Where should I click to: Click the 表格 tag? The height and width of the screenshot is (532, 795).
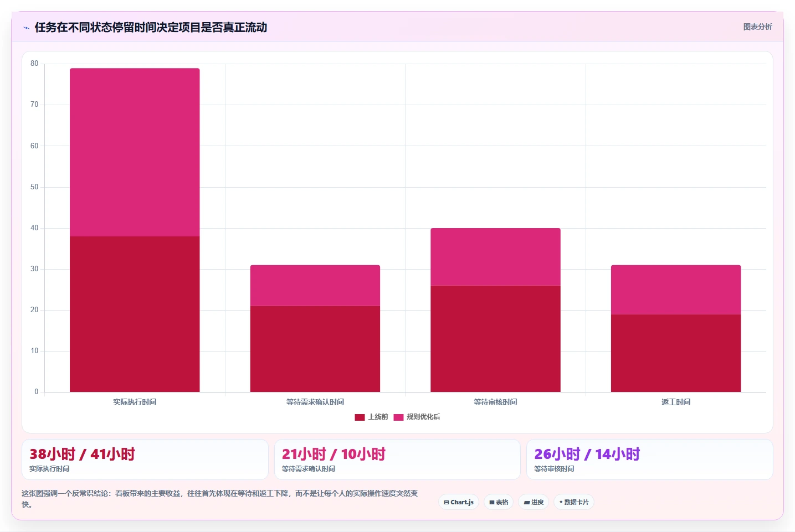click(x=499, y=502)
